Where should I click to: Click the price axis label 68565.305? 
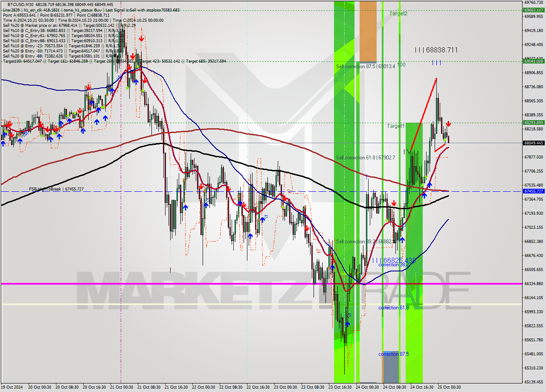tap(534, 101)
